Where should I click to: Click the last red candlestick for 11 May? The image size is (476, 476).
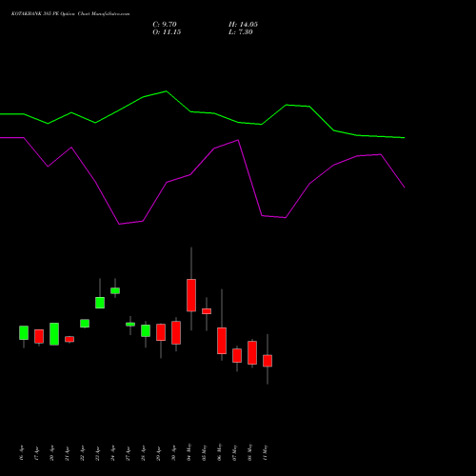click(268, 361)
